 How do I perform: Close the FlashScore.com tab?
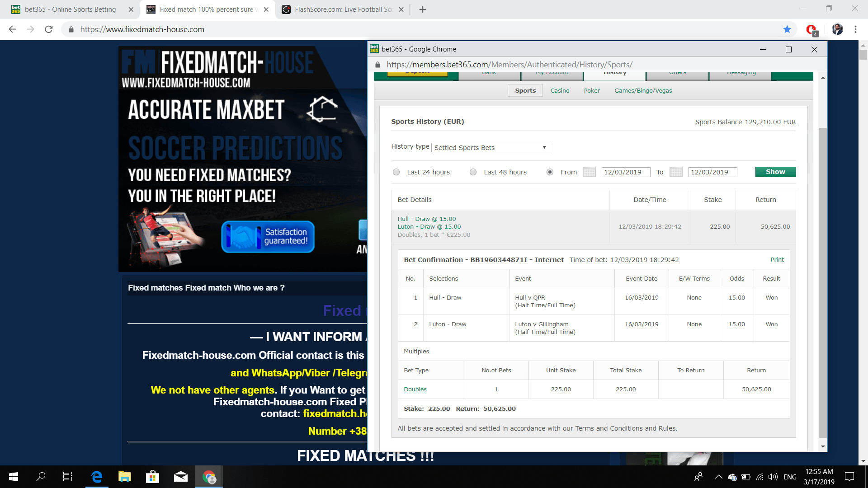(x=401, y=9)
